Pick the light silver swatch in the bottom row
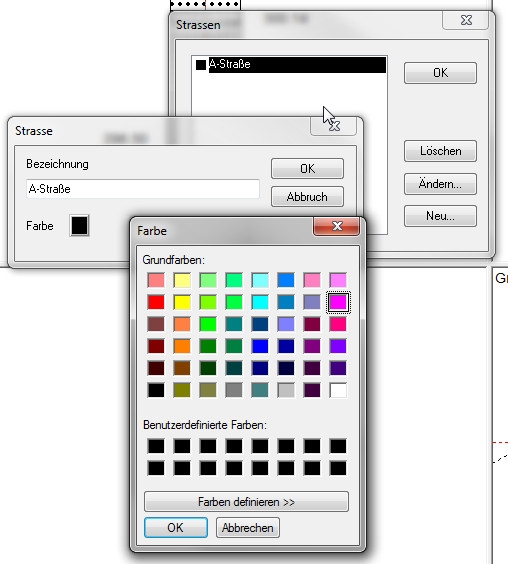The width and height of the screenshot is (508, 564). (286, 390)
